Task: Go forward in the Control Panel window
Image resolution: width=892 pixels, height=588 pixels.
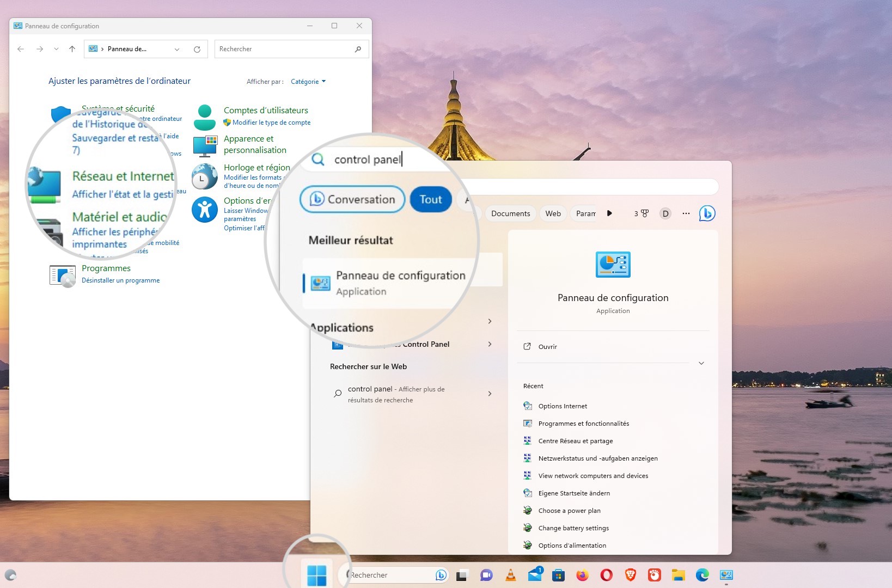Action: coord(40,49)
